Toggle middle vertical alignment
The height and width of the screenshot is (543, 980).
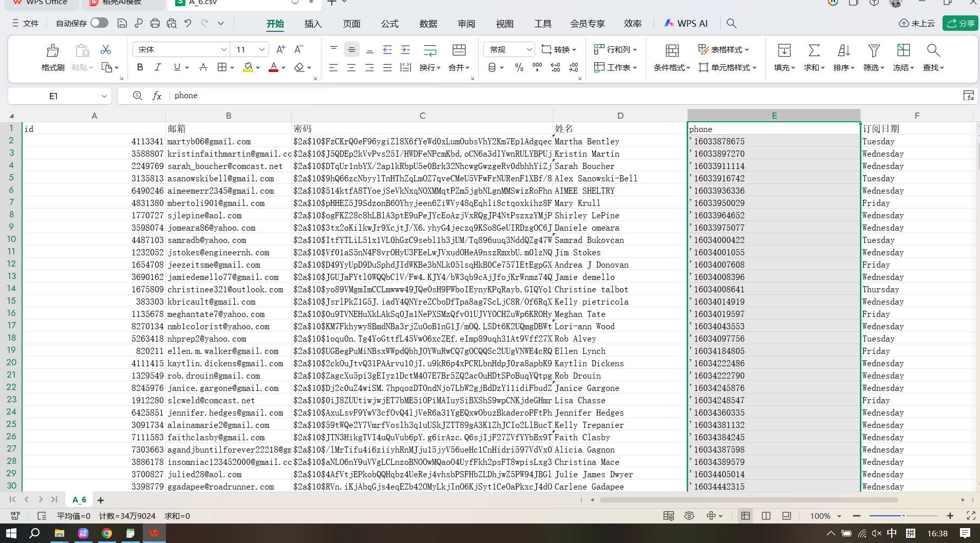click(351, 49)
